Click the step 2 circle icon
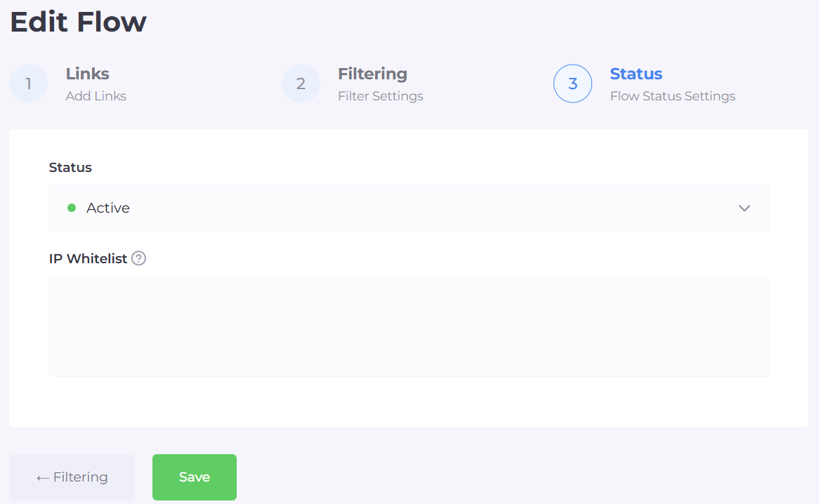819x504 pixels. pos(301,84)
